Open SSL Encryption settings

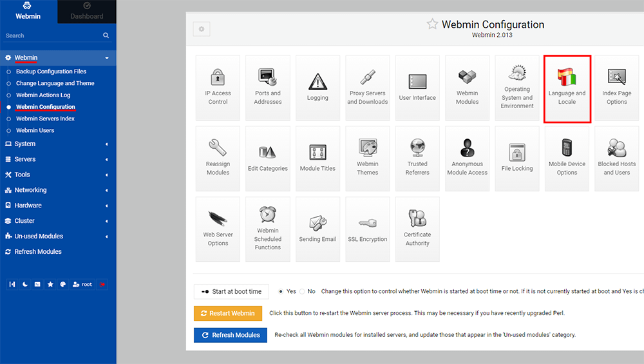(x=368, y=229)
